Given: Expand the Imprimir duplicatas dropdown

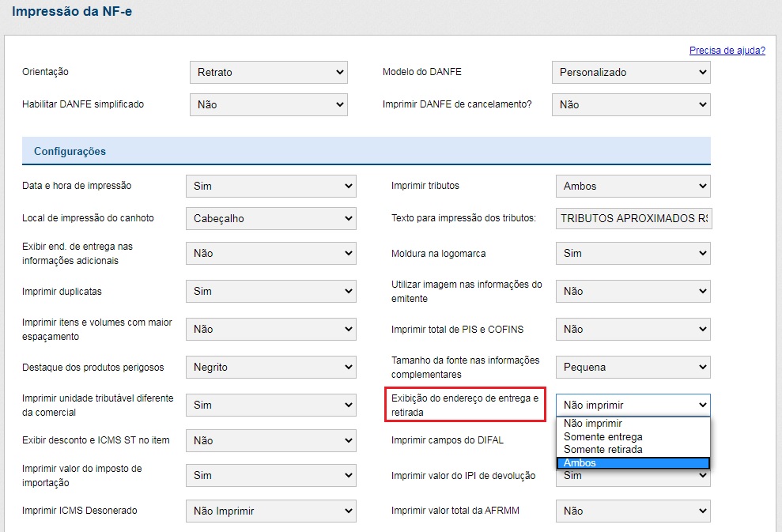Looking at the screenshot, I should (270, 291).
